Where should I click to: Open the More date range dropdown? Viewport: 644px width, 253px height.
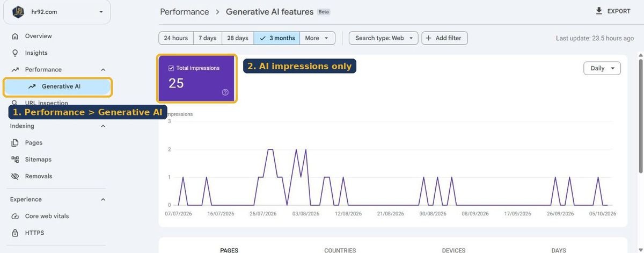tap(317, 38)
